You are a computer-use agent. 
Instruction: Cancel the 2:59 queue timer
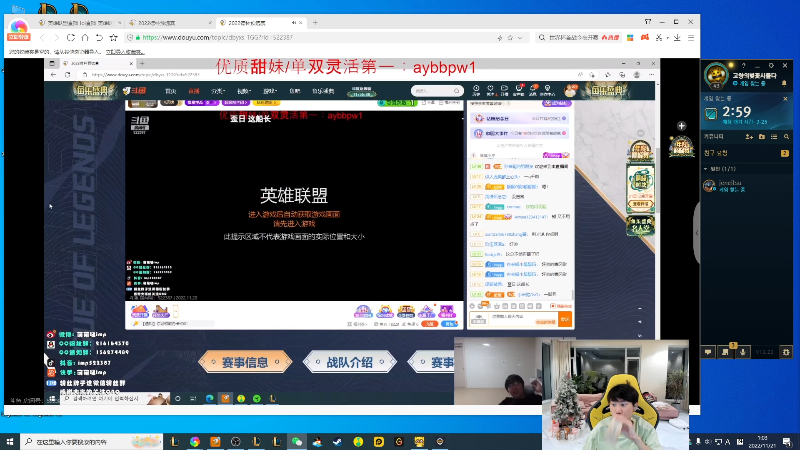point(785,98)
